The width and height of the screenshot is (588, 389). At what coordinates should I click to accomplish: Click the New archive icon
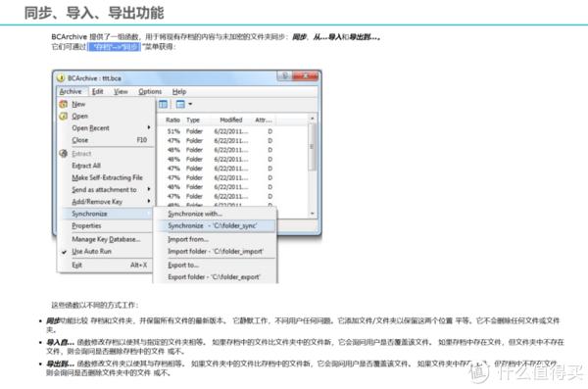click(64, 104)
